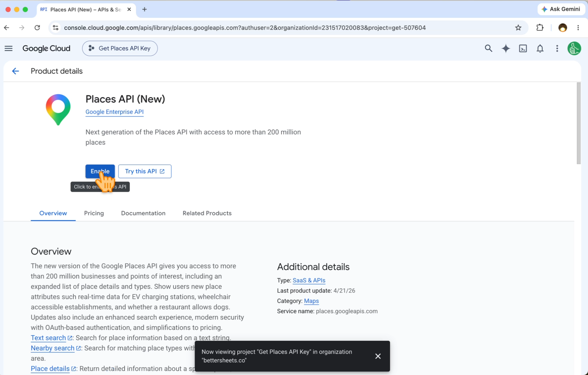Open the Documentation tab

(143, 213)
